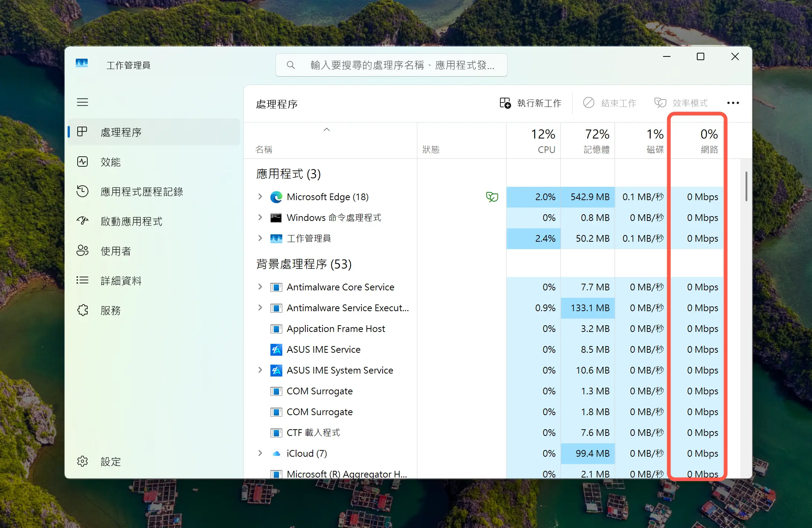The width and height of the screenshot is (812, 528).
Task: Select the COM Surrogate using 1.8 MB
Action: coord(483,412)
